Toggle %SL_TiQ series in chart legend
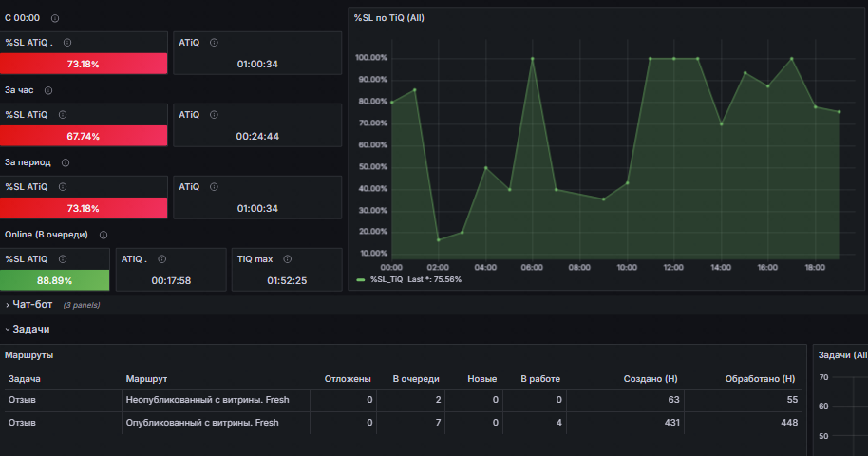 click(387, 280)
